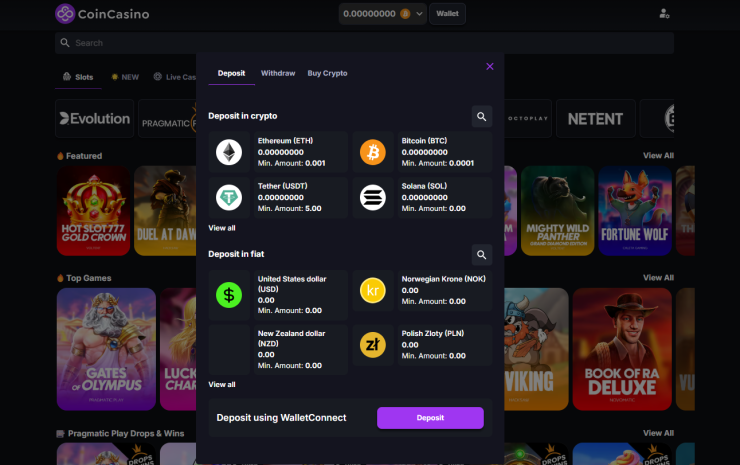Click the Wallet button in header
This screenshot has height=465, width=740.
pyautogui.click(x=448, y=14)
